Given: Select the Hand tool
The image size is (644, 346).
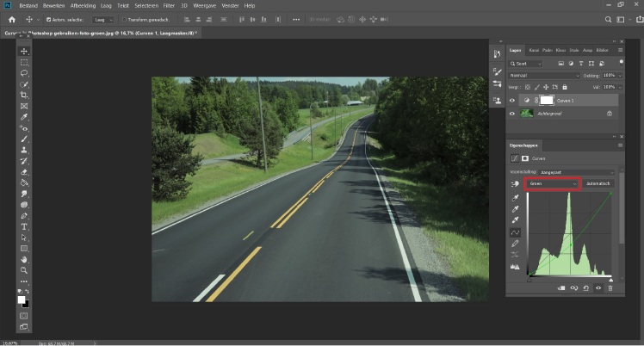Looking at the screenshot, I should click(24, 259).
